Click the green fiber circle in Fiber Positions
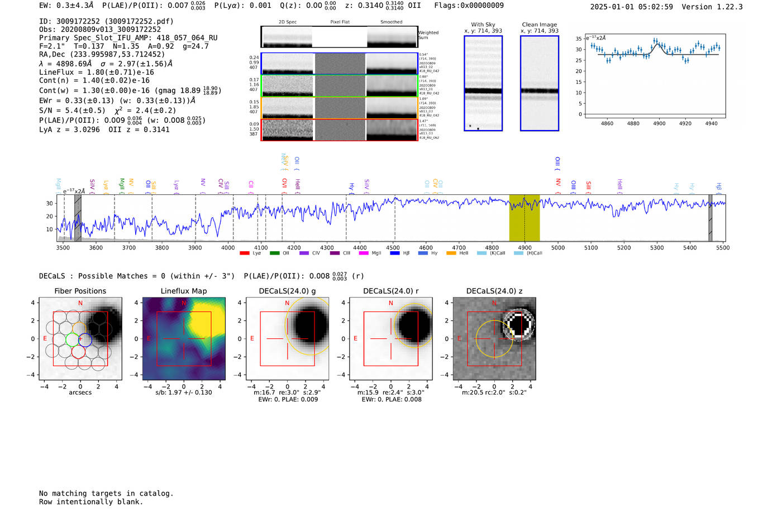 pyautogui.click(x=73, y=339)
